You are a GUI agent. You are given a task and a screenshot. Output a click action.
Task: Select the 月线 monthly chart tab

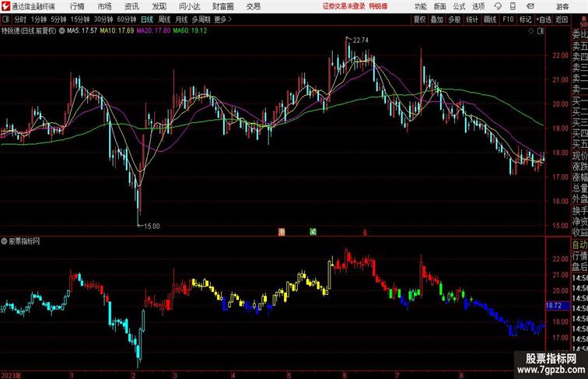coord(181,19)
